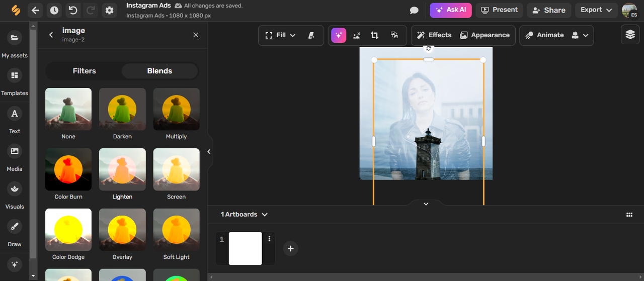The image size is (644, 281).
Task: Open the Effects panel
Action: 434,35
